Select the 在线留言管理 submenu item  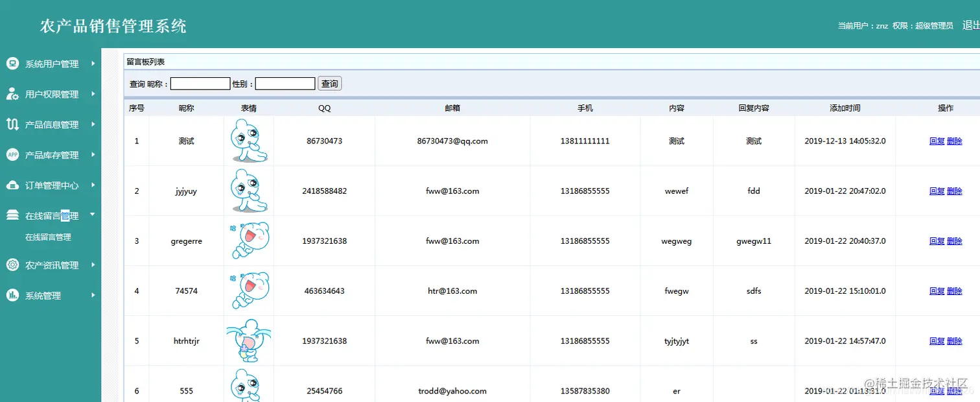48,237
